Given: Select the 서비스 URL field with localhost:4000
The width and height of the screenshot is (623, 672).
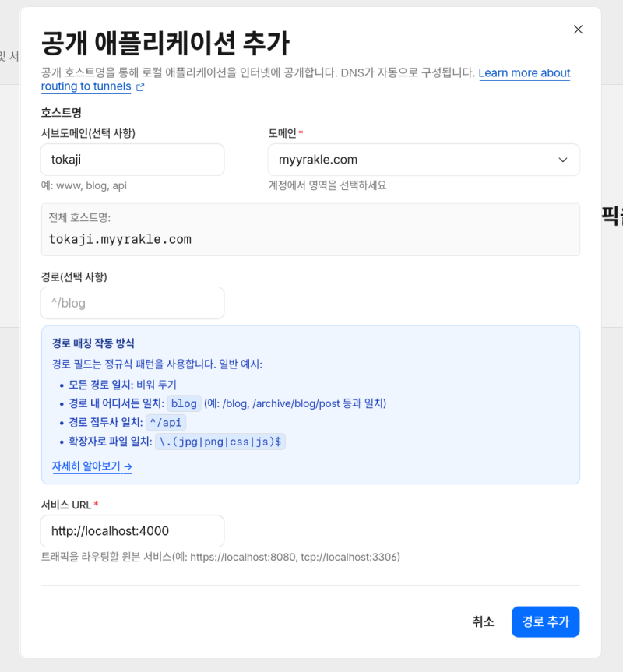Looking at the screenshot, I should (132, 531).
